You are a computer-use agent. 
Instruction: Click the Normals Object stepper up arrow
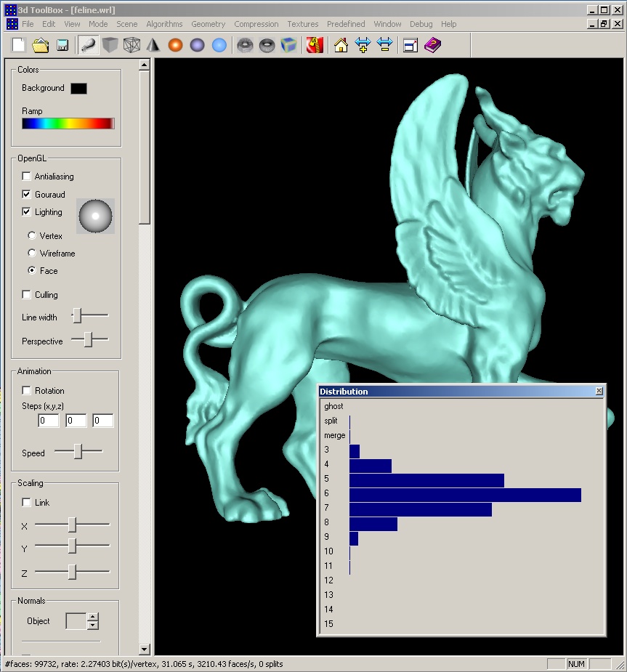(x=92, y=618)
